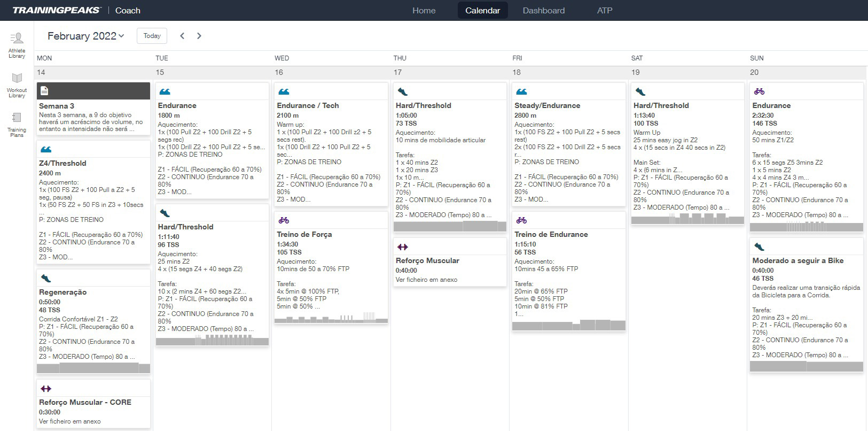Expand the February 2022 month dropdown
Image resolution: width=868 pixels, height=431 pixels.
pyautogui.click(x=85, y=36)
